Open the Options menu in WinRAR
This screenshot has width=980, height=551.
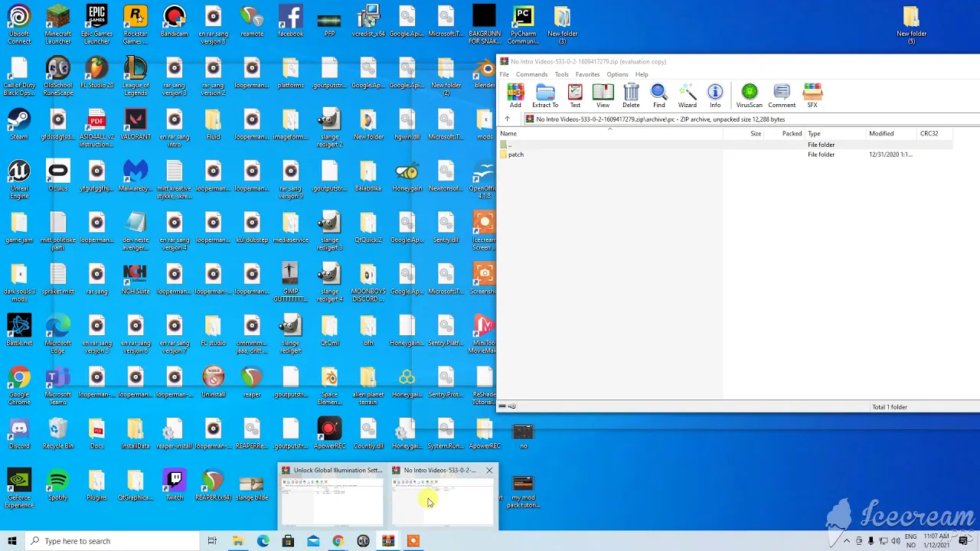617,74
